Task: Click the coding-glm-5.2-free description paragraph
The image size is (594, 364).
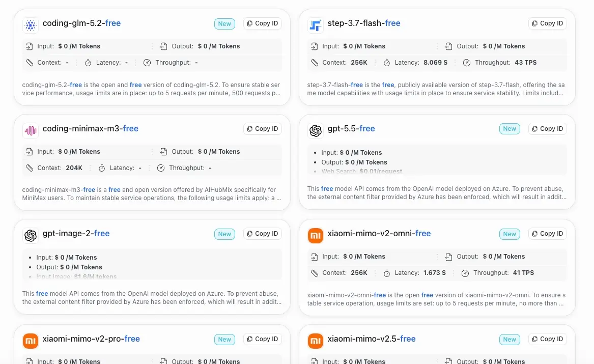Action: pyautogui.click(x=152, y=89)
